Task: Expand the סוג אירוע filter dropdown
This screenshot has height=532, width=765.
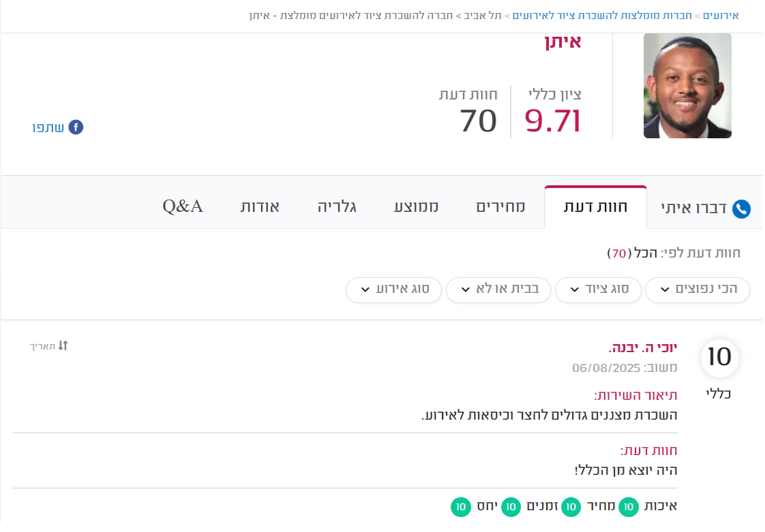Action: pos(393,290)
